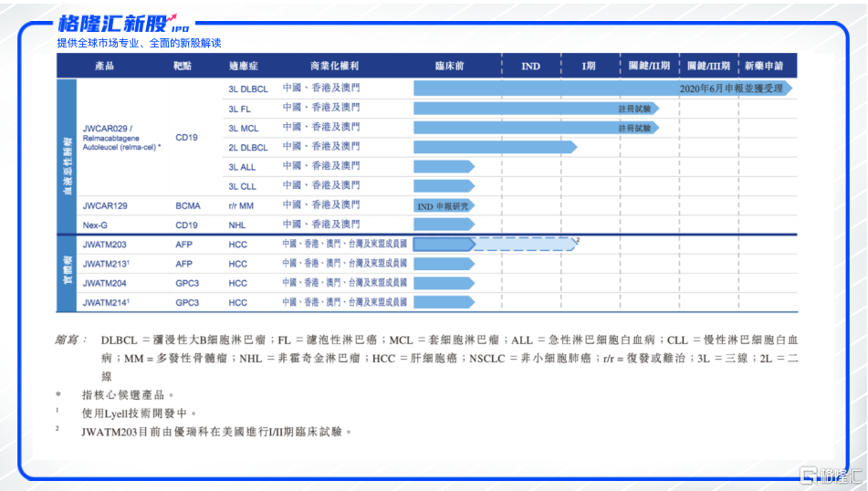Viewport: 868px width, 491px height.
Task: Select the 商業化權利 column header
Action: click(334, 67)
